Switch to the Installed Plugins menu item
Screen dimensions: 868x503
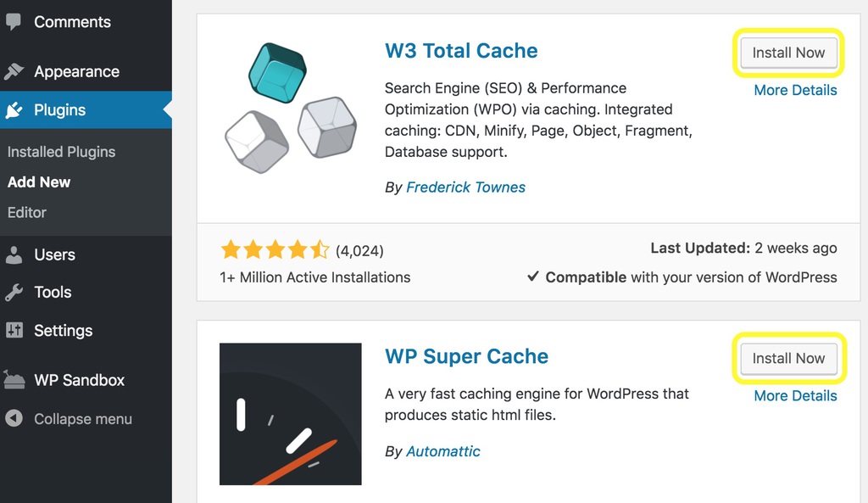tap(60, 152)
